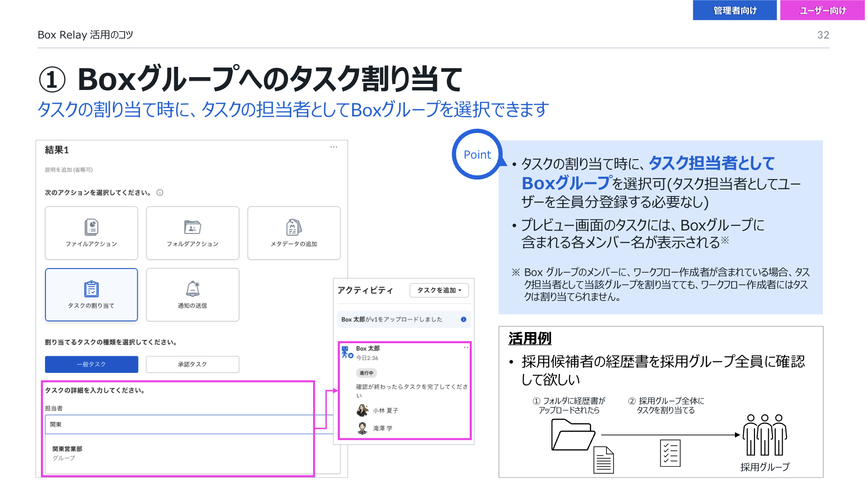The width and height of the screenshot is (868, 487).
Task: Select the フォルダアクション folder action icon
Action: (192, 227)
